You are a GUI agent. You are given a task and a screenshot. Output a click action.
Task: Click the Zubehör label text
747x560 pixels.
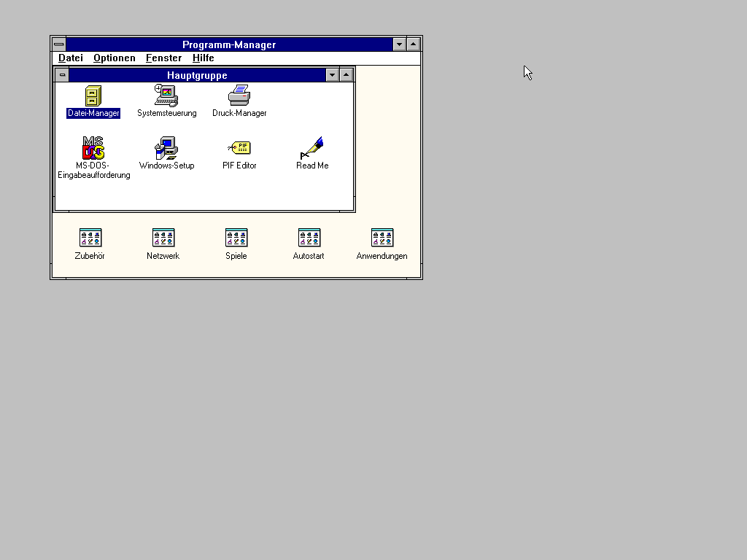click(90, 256)
